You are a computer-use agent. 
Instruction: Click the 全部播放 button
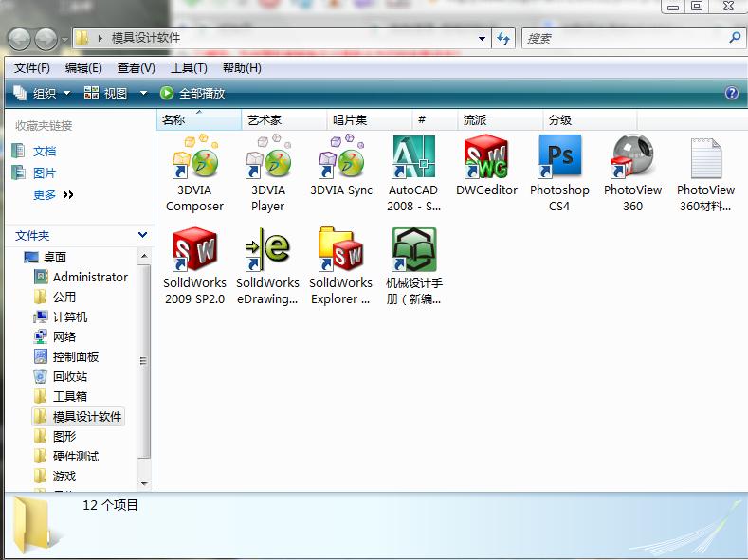tap(192, 93)
